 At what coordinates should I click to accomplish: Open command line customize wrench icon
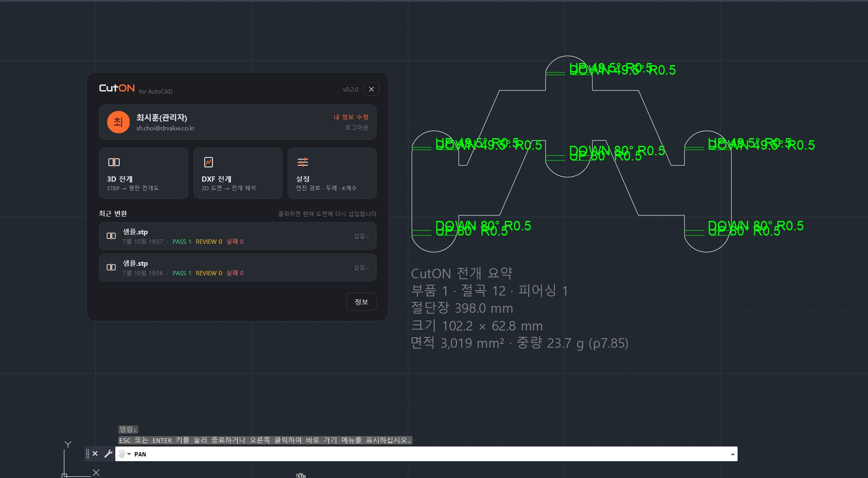108,454
